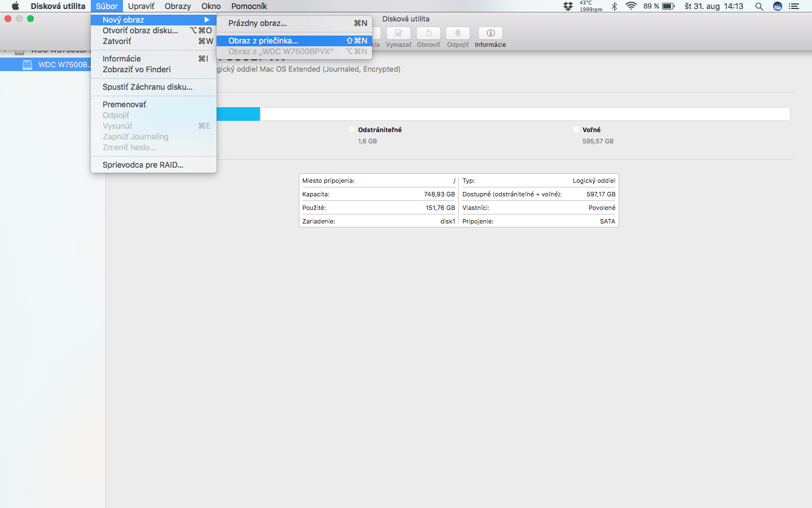Choose Zatvoriť in Súbor menu

point(153,41)
